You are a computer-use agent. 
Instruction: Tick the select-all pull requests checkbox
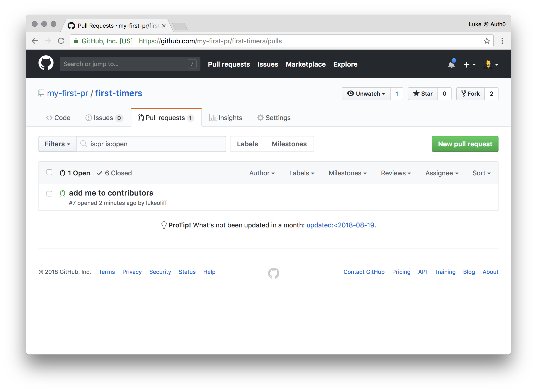49,172
